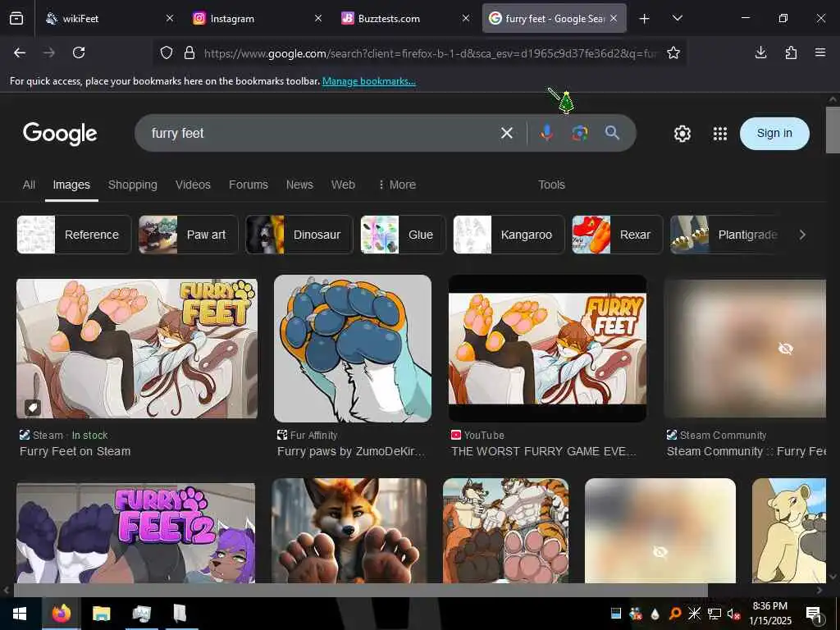The width and height of the screenshot is (840, 630).
Task: Filter images by Dinosaur chip
Action: pos(299,235)
